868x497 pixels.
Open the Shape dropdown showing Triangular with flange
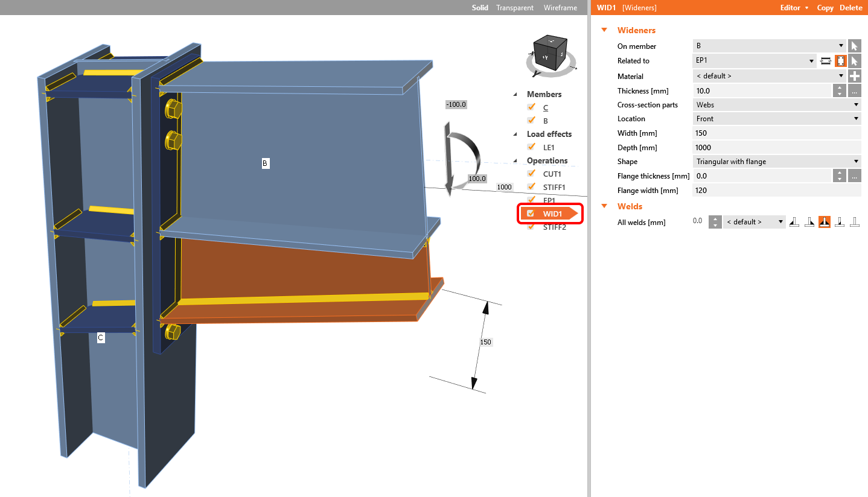(776, 161)
